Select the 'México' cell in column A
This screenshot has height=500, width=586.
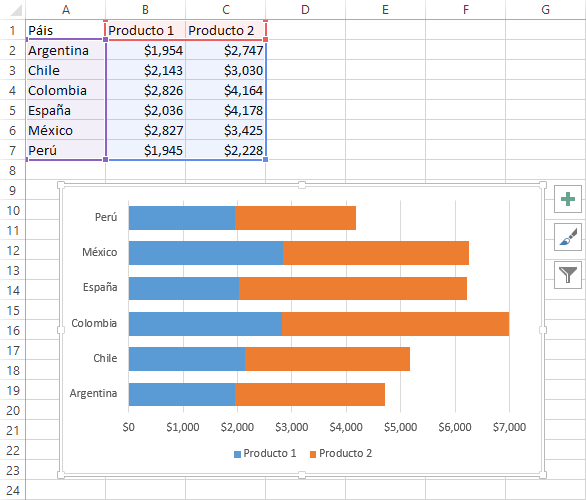66,130
